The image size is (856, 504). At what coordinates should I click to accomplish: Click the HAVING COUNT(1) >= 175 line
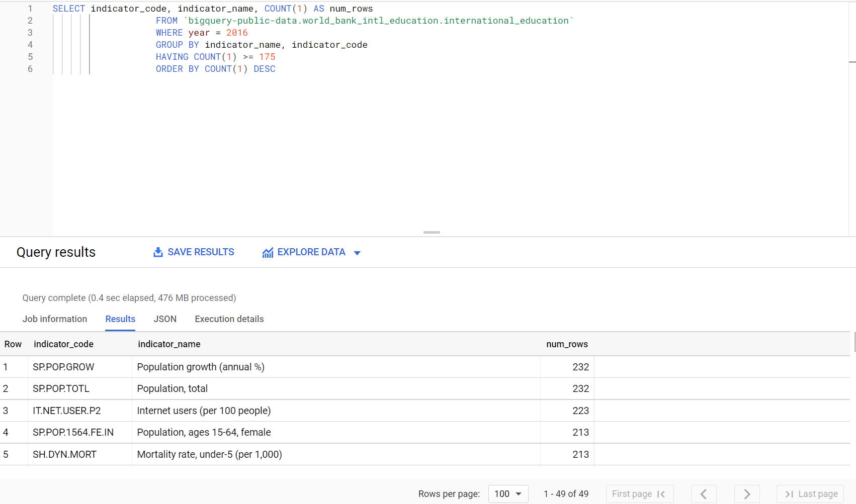pyautogui.click(x=215, y=57)
